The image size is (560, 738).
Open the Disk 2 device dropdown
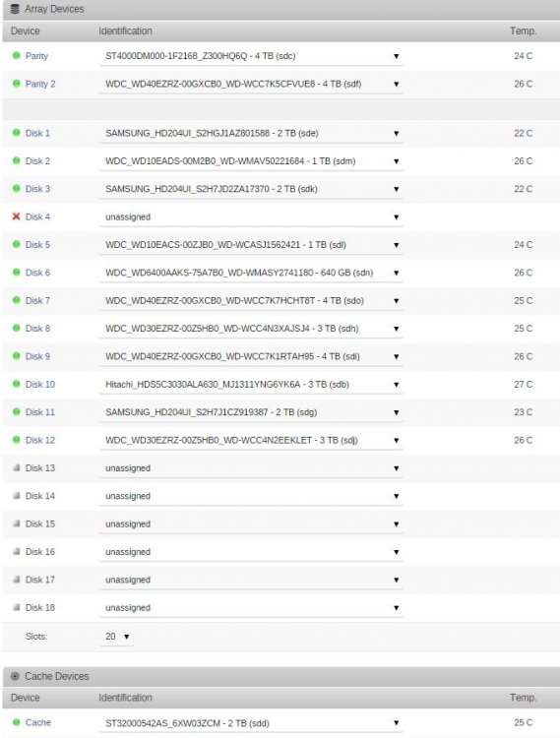click(x=251, y=161)
